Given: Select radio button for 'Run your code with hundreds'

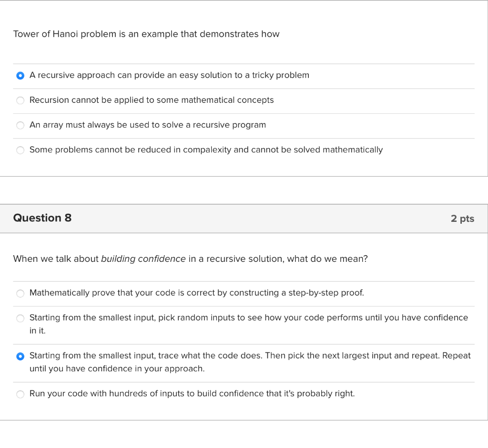Looking at the screenshot, I should coord(20,394).
